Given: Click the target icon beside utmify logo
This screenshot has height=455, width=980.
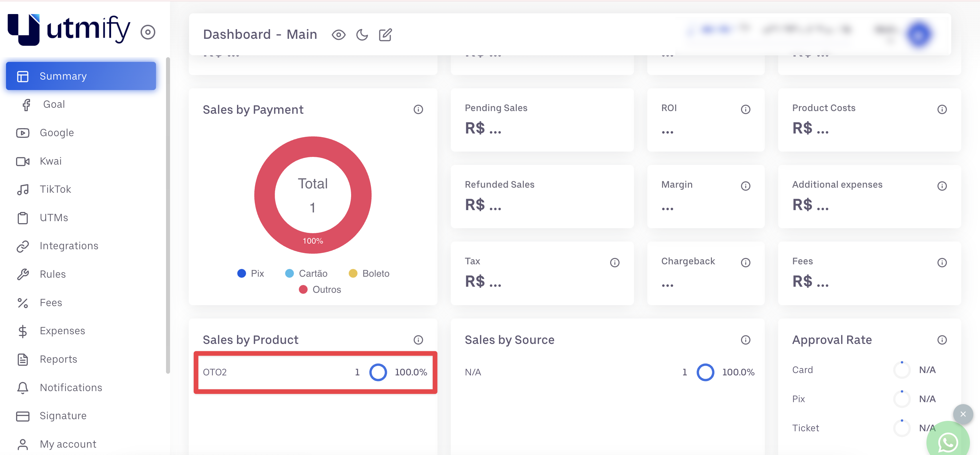Looking at the screenshot, I should (148, 32).
